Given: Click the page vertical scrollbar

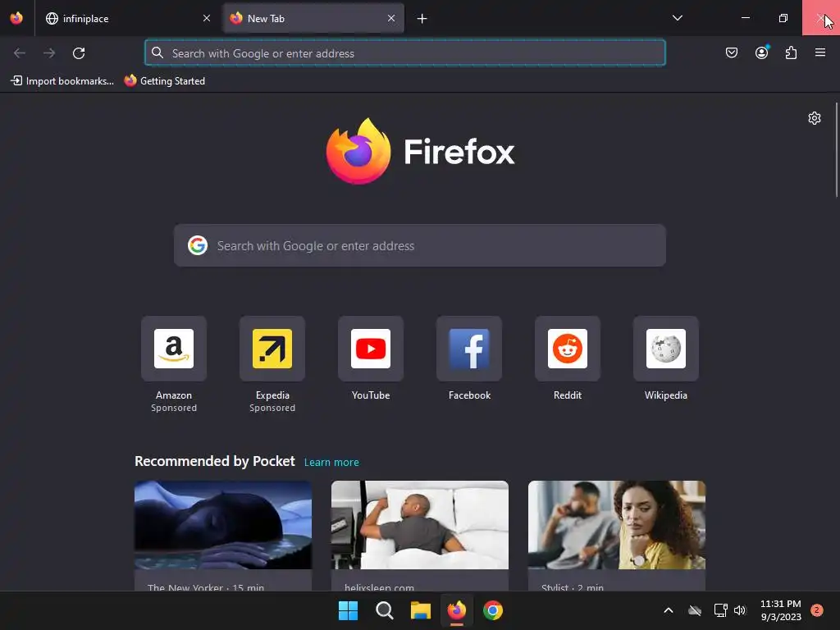Looking at the screenshot, I should coord(836,150).
